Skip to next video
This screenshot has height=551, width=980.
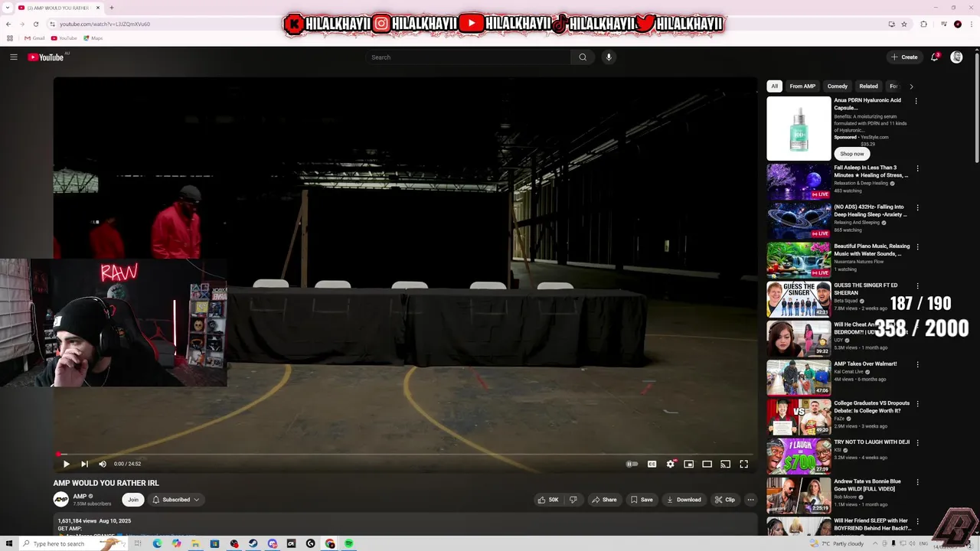84,464
